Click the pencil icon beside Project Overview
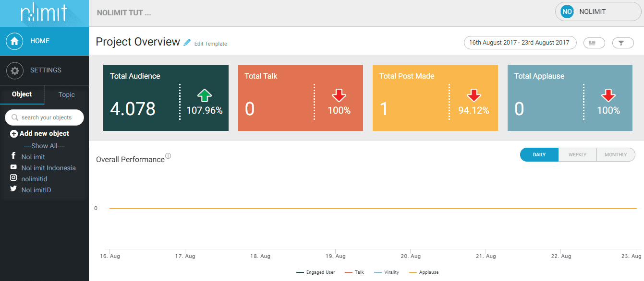Image resolution: width=644 pixels, height=281 pixels. 187,43
